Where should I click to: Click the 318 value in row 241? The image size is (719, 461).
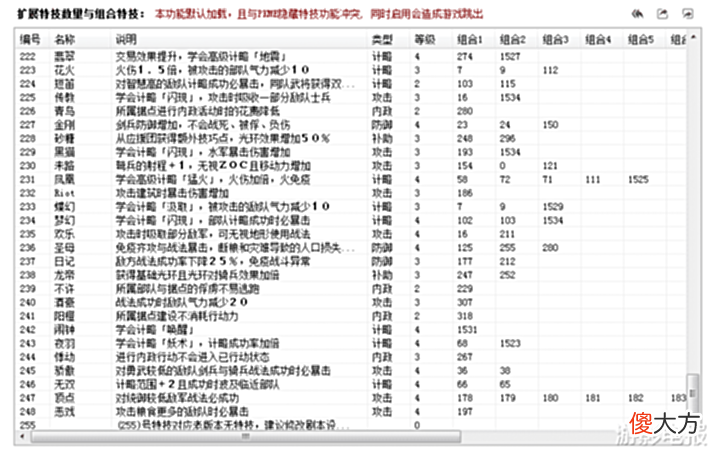(465, 316)
